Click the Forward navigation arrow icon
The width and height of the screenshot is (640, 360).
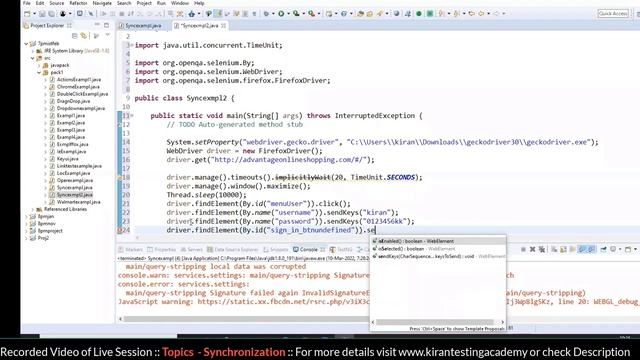click(x=496, y=14)
